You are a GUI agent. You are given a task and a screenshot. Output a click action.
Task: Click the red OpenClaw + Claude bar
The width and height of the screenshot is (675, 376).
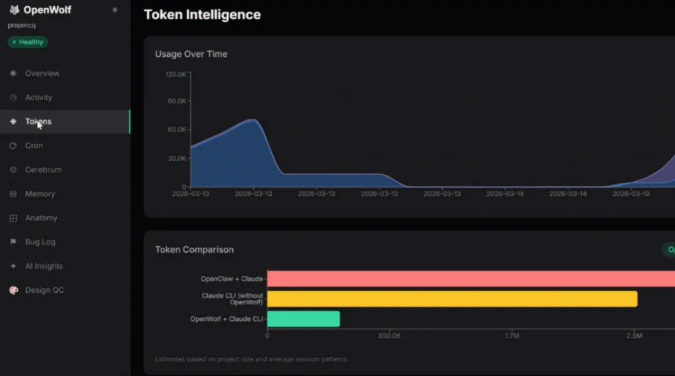[x=471, y=279]
